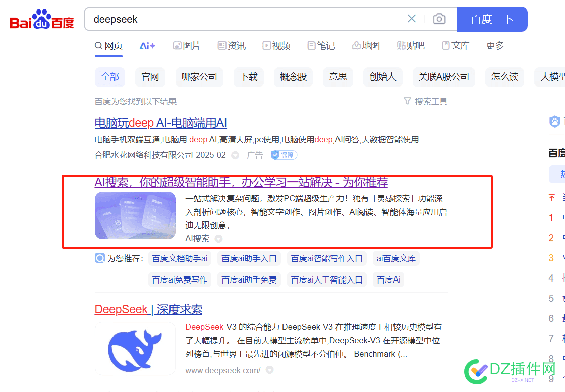Screen dimensions: 565x392
Task: Switch to the 地图 tab
Action: coord(366,46)
